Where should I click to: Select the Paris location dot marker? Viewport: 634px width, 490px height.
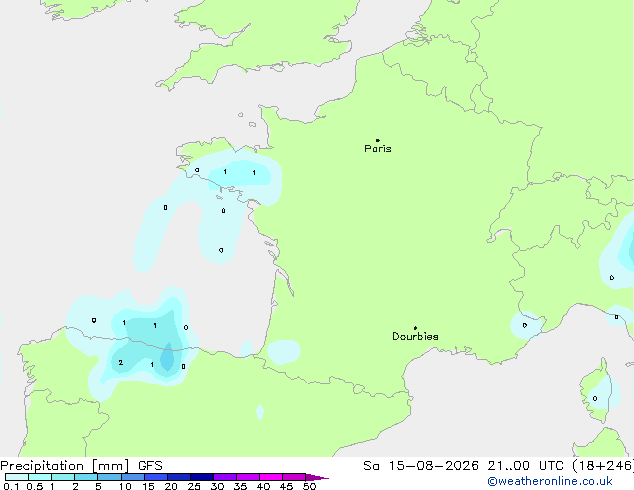pos(378,140)
